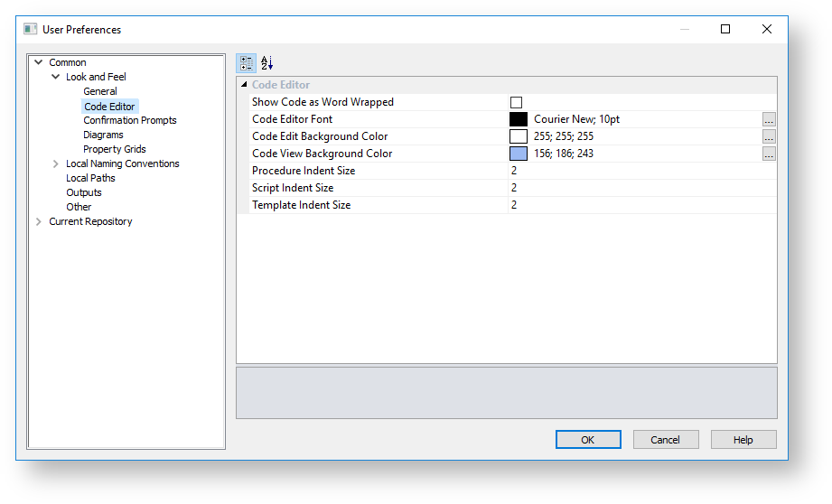832x504 pixels.
Task: Open the Diagrams preferences page
Action: tap(103, 135)
